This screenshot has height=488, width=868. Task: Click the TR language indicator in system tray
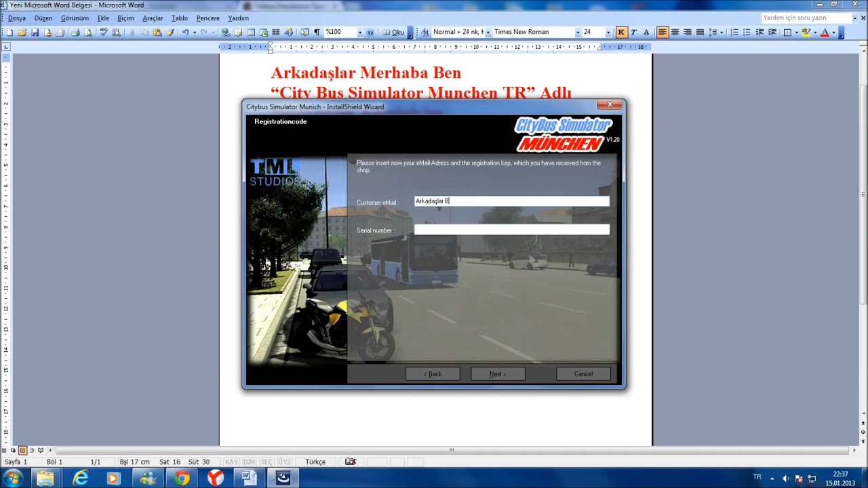(757, 477)
